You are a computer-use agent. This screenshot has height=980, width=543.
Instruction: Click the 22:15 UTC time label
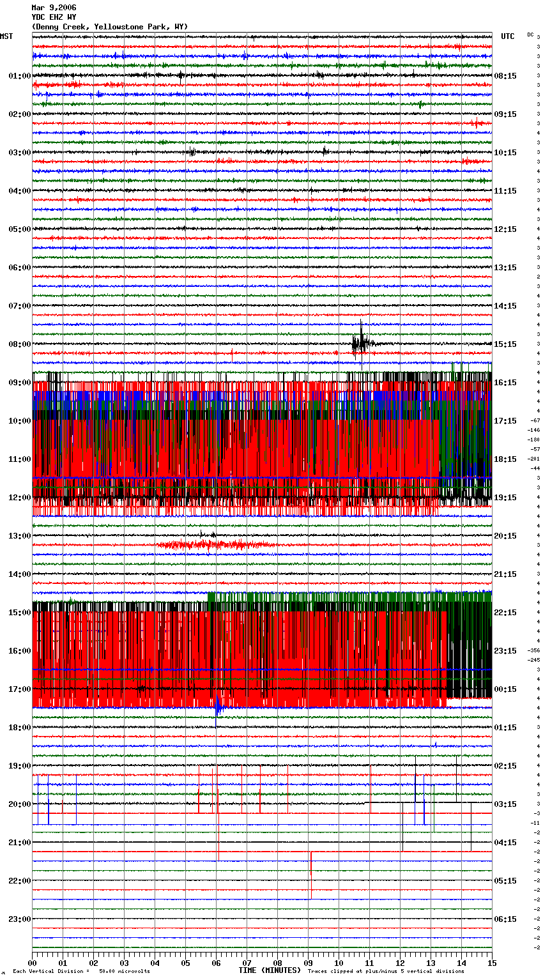(x=505, y=613)
